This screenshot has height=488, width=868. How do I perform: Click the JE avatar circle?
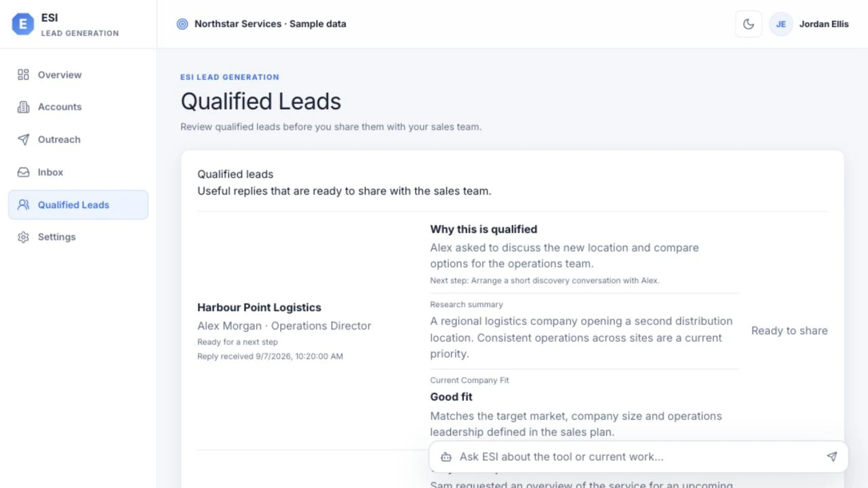(x=781, y=24)
